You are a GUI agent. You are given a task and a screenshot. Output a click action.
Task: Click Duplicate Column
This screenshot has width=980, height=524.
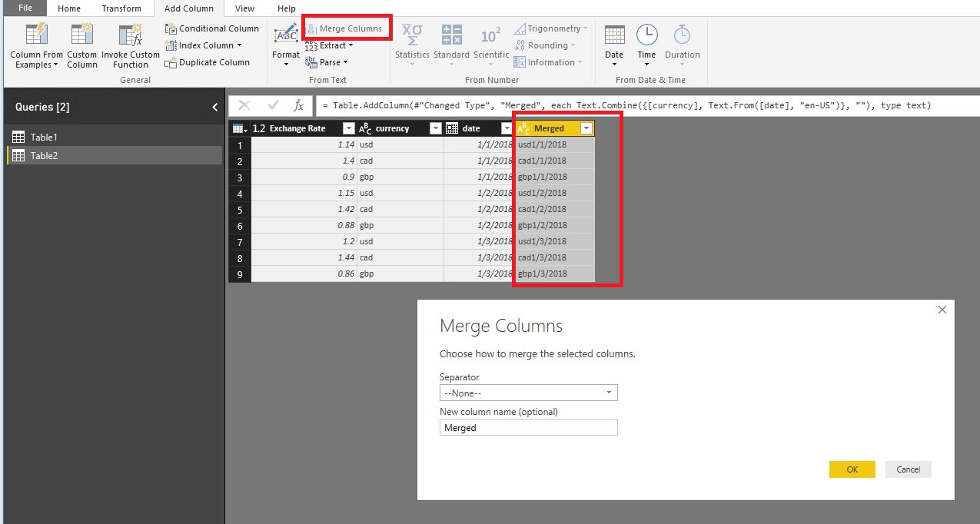[208, 62]
